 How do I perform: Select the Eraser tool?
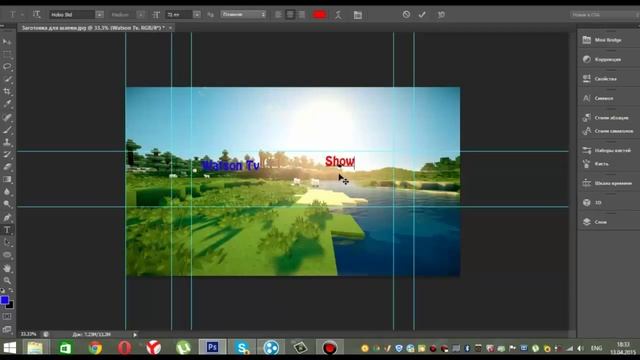[x=7, y=167]
